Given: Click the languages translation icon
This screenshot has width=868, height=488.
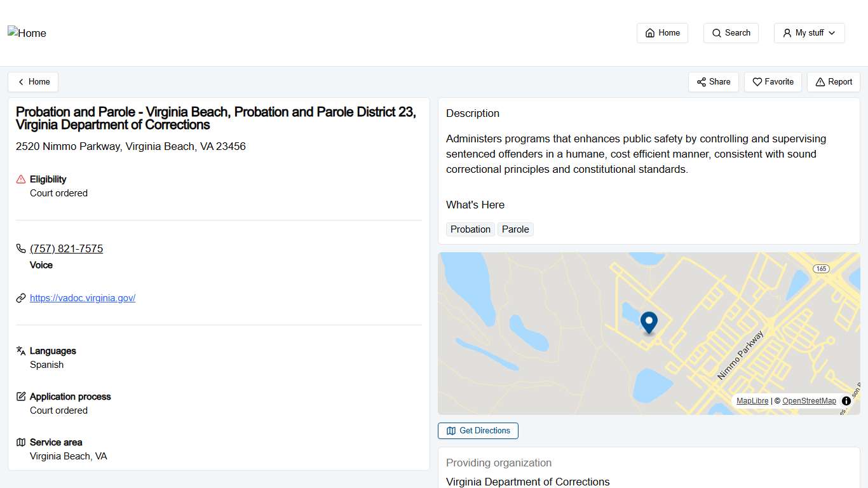Looking at the screenshot, I should 20,350.
